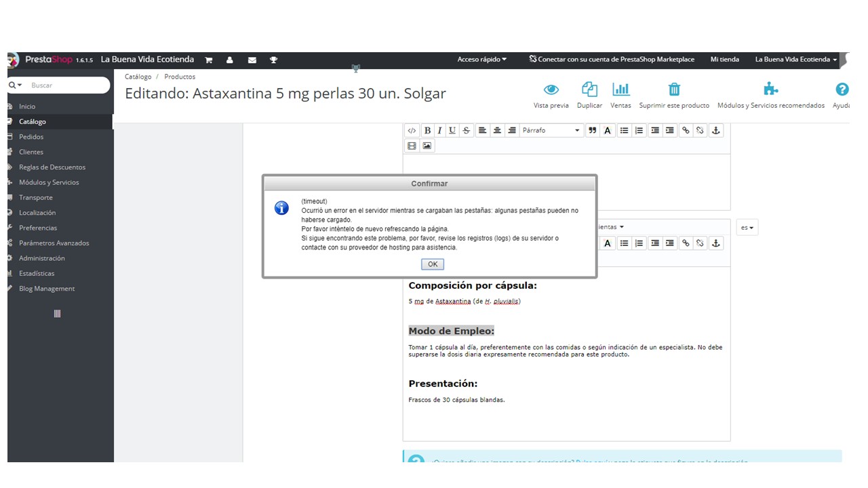Insert bullet list in second editor
This screenshot has width=868, height=488.
tap(624, 243)
